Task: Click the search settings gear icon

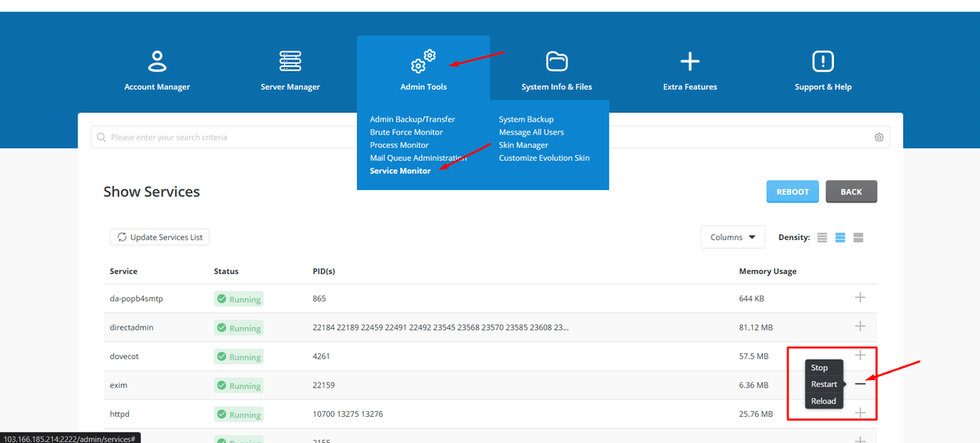Action: coord(879,137)
